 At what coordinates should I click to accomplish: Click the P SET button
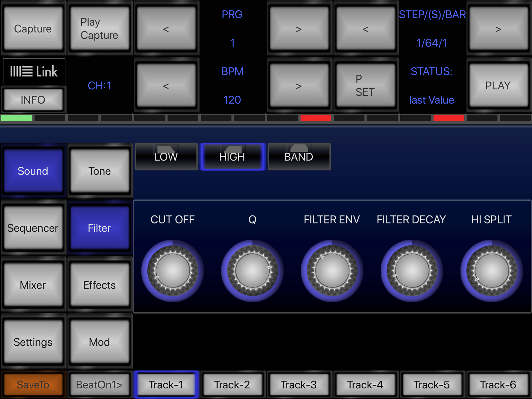pos(365,86)
